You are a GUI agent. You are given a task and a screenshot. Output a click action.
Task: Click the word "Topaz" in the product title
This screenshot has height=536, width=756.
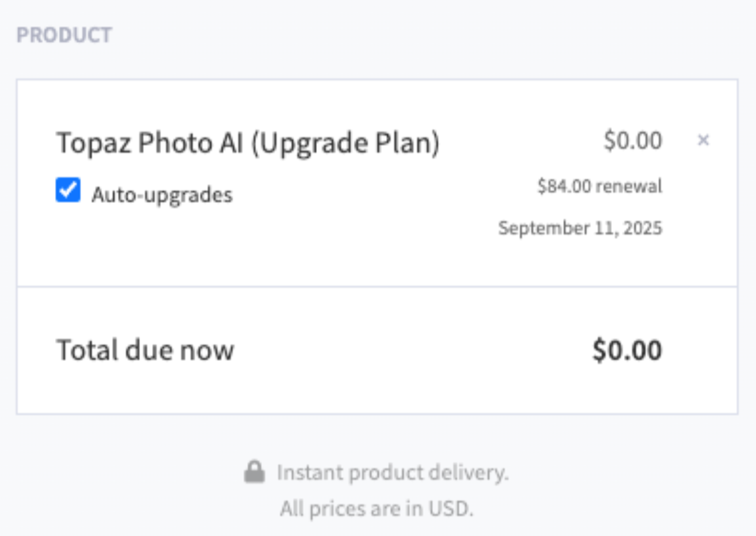coord(86,143)
